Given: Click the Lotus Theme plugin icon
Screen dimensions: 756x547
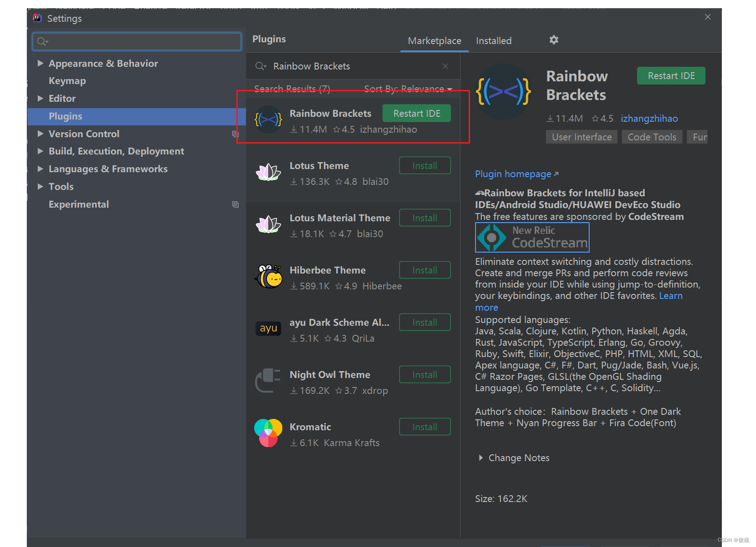Looking at the screenshot, I should [x=268, y=172].
